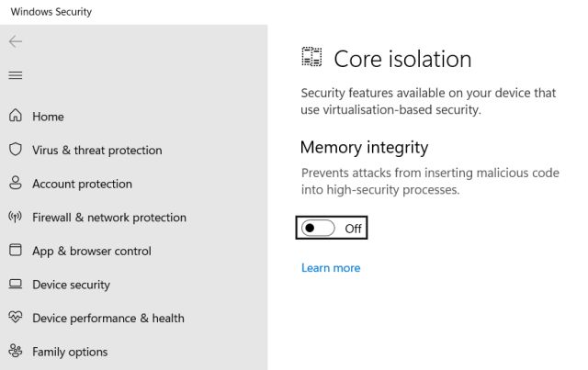Click the Firewall antenna signal icon
The height and width of the screenshot is (370, 588).
[x=16, y=217]
